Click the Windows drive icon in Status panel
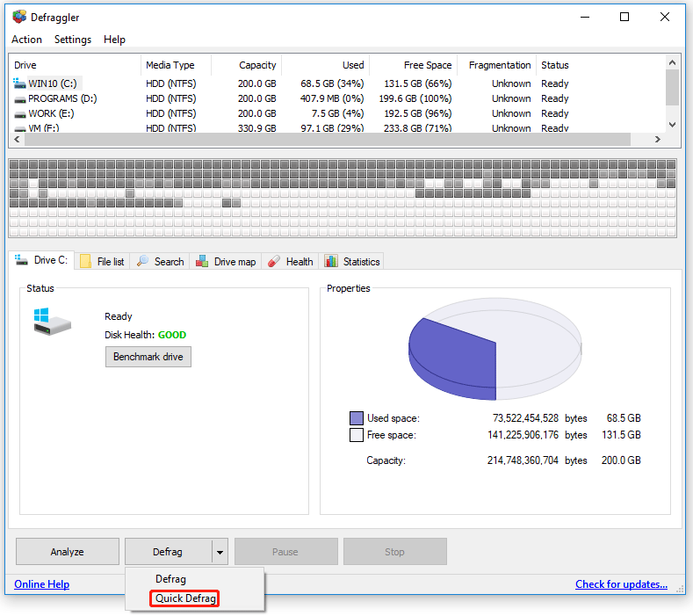The height and width of the screenshot is (616, 693). tap(52, 322)
